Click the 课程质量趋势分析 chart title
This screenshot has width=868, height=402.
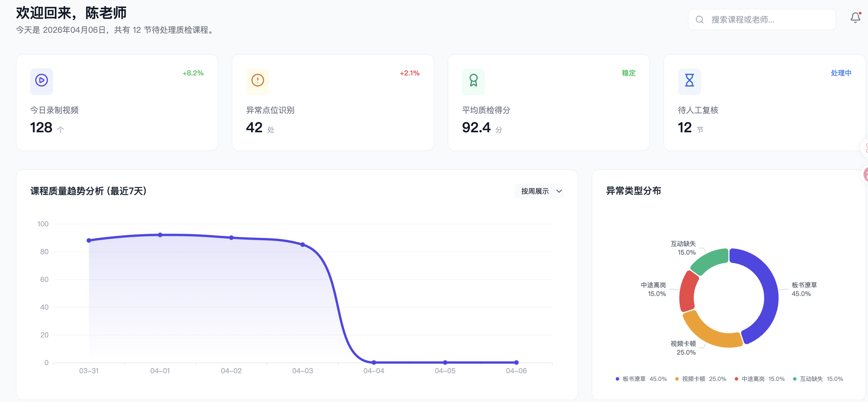pyautogui.click(x=88, y=191)
